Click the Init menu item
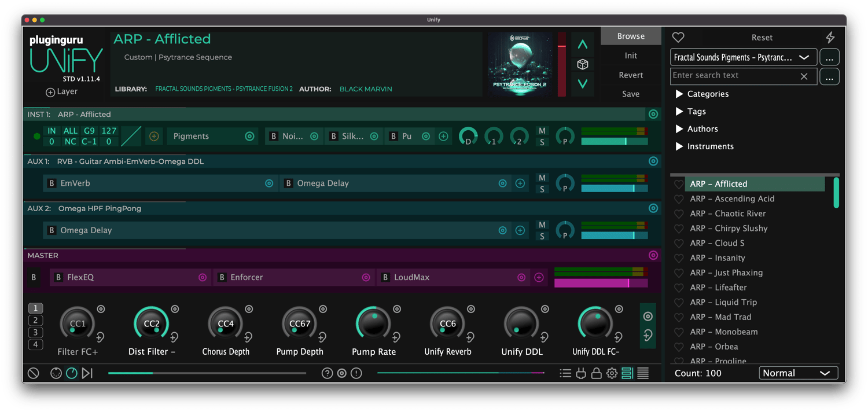This screenshot has width=868, height=412. pos(631,56)
